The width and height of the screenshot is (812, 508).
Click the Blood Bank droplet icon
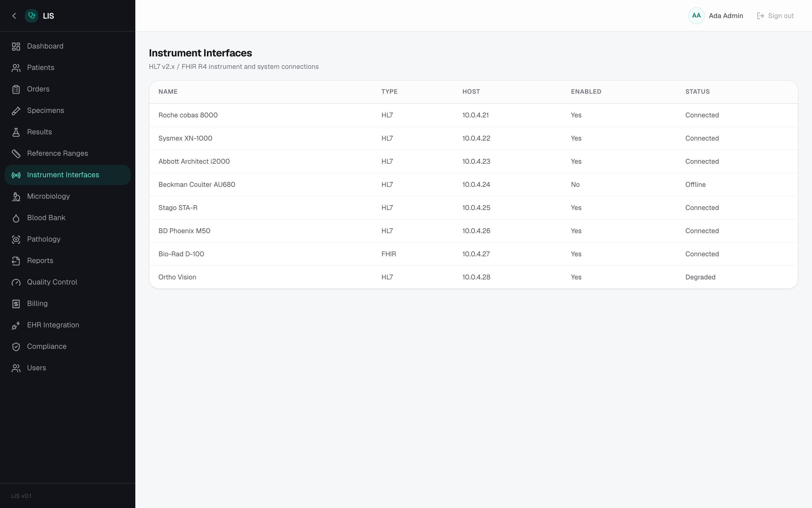pos(16,218)
